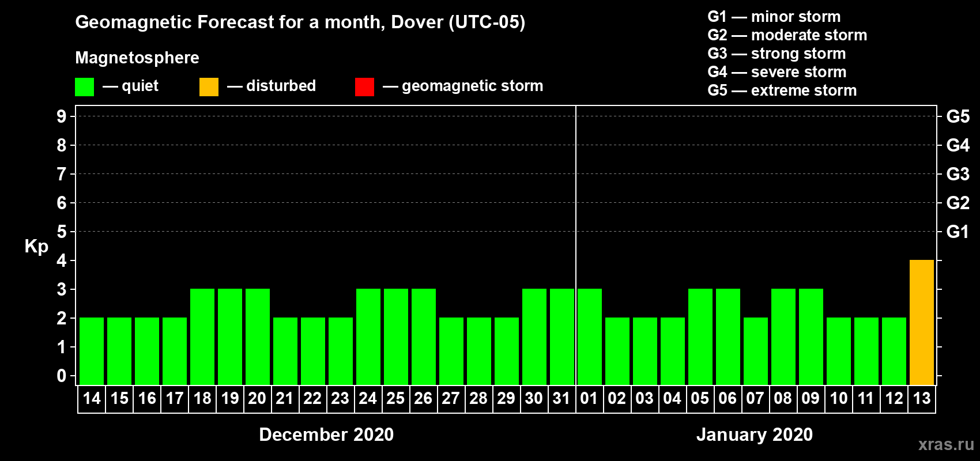Click the orange disturbed legend swatch

pos(209,87)
